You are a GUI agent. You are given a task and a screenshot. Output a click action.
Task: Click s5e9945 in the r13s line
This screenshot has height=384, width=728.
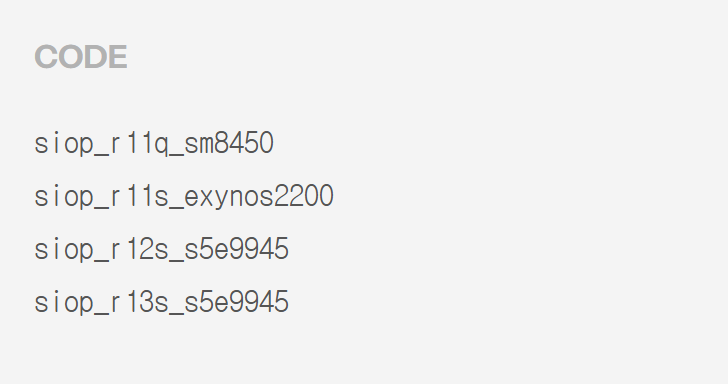[237, 302]
